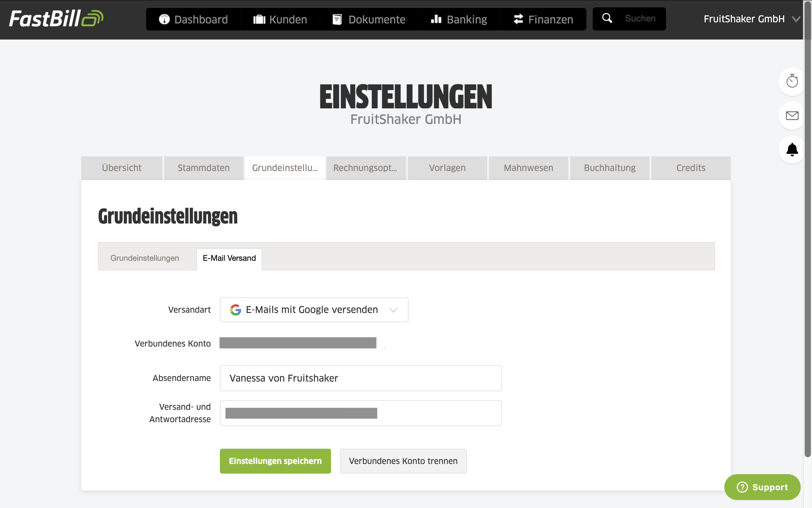The image size is (812, 508).
Task: Switch to the Stammdaten tab
Action: pyautogui.click(x=203, y=168)
